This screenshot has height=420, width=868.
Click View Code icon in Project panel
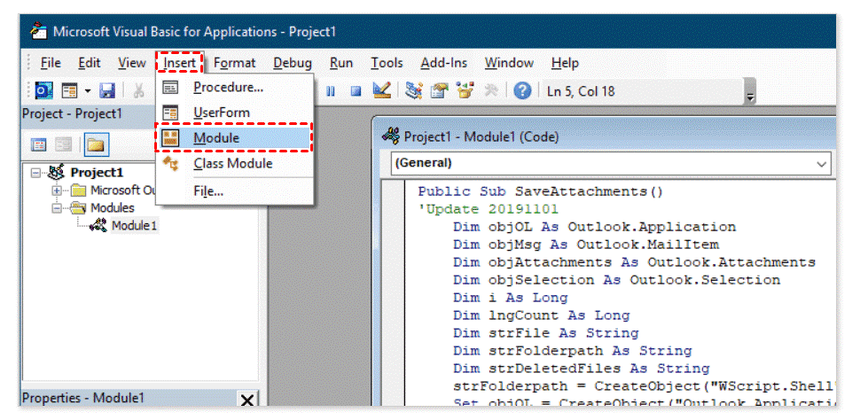pos(40,144)
